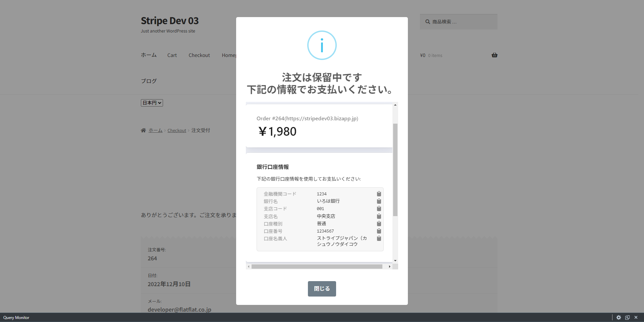Image resolution: width=644 pixels, height=322 pixels.
Task: Click the scroll down arrow in dialog
Action: 395,260
